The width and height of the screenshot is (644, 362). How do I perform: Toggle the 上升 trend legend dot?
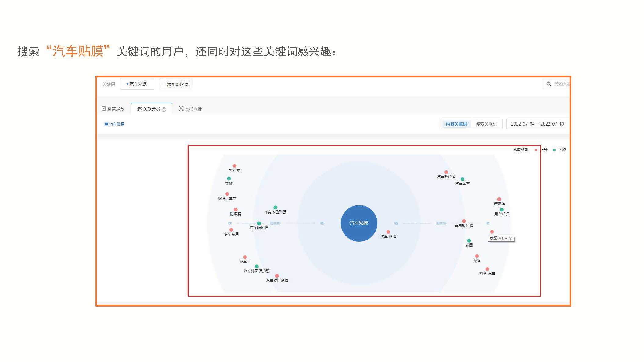[x=536, y=150]
